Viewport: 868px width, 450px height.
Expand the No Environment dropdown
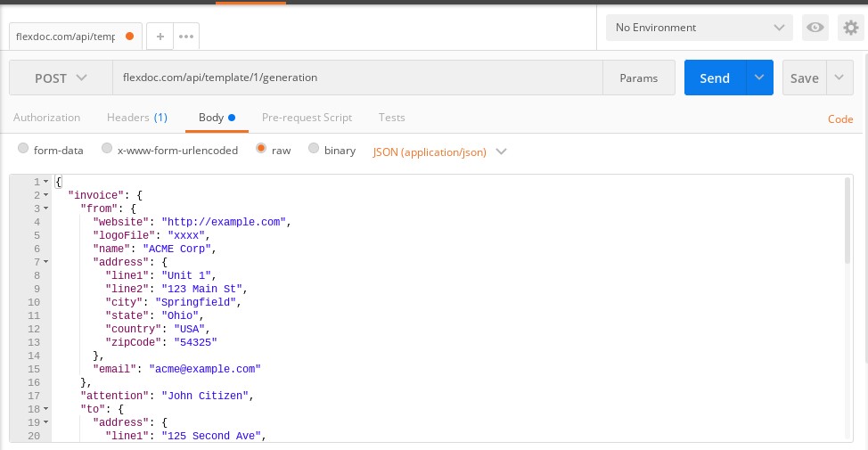pos(699,28)
